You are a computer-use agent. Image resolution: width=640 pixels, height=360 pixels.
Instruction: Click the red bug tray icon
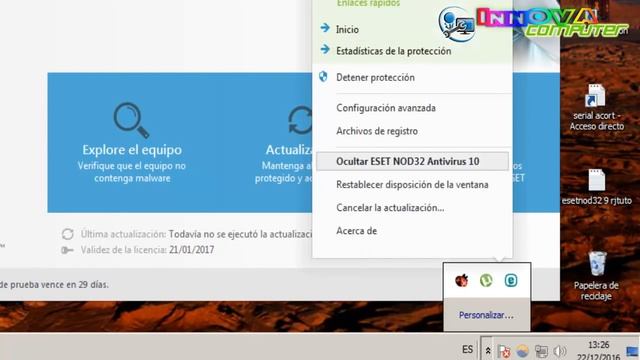pyautogui.click(x=462, y=280)
